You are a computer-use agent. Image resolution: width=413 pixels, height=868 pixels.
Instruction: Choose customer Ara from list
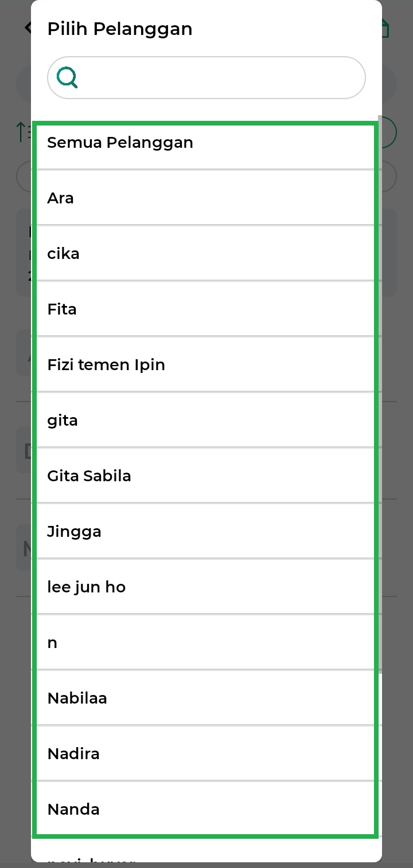tap(60, 198)
